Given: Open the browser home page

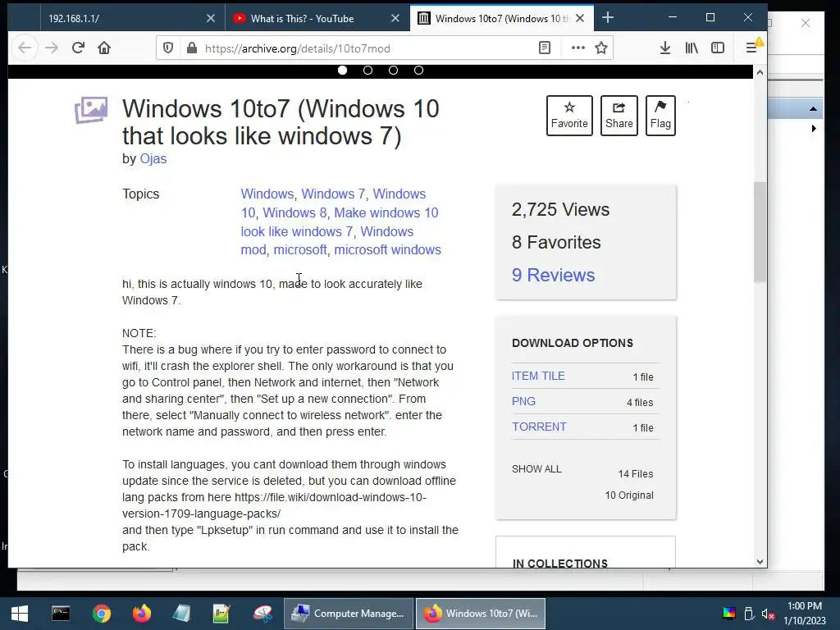Looking at the screenshot, I should pos(104,48).
